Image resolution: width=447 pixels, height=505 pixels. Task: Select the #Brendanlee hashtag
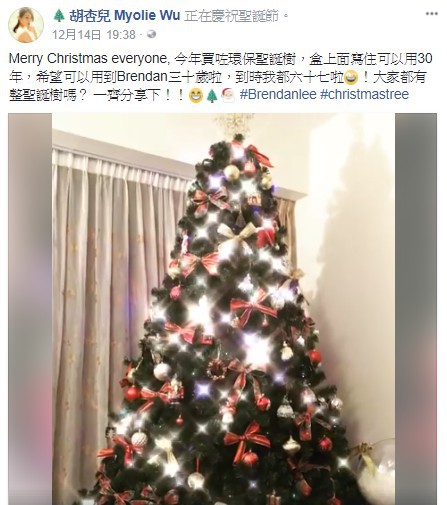278,94
